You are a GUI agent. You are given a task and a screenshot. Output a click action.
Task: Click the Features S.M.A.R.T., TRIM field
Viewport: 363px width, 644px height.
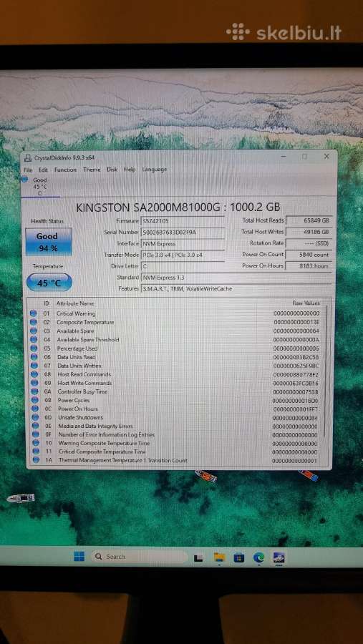pyautogui.click(x=236, y=289)
